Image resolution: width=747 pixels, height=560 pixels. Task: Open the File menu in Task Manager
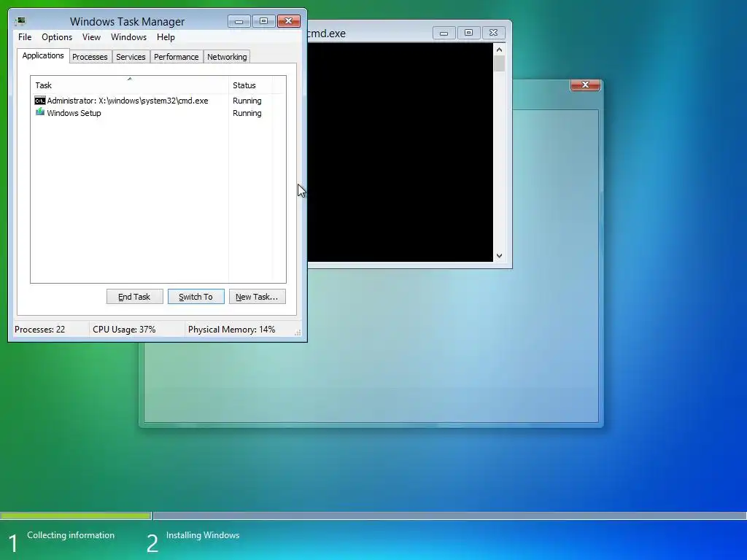[25, 37]
